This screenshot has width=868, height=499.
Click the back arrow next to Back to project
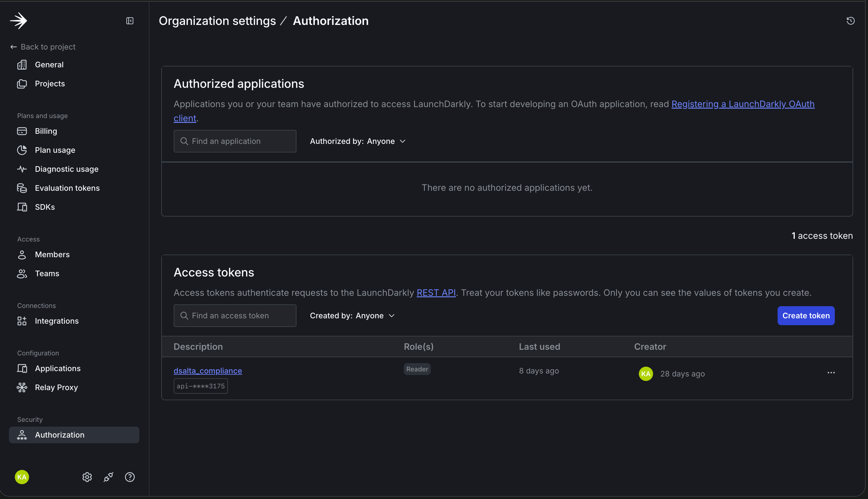[x=14, y=47]
